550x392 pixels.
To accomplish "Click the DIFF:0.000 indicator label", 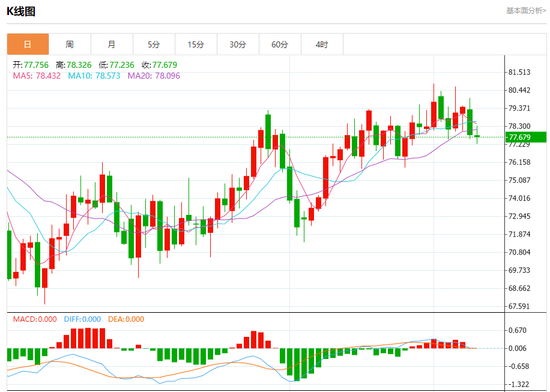I will 82,319.
